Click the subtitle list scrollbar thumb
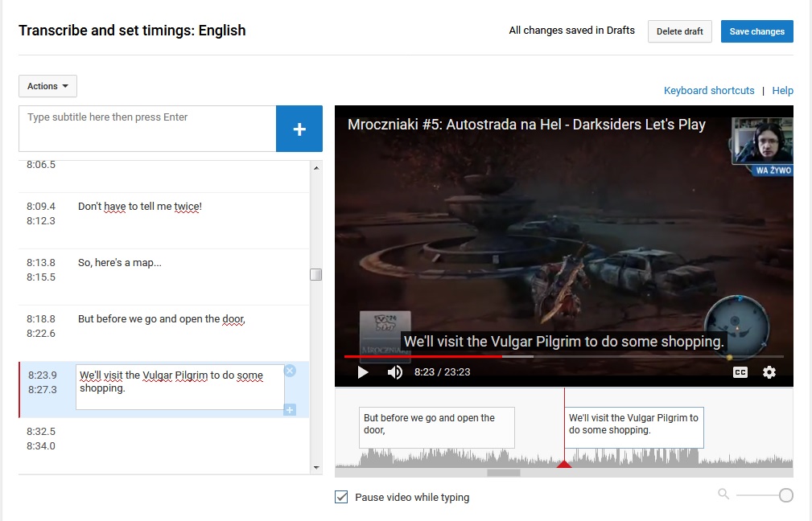This screenshot has height=521, width=812. (x=316, y=274)
